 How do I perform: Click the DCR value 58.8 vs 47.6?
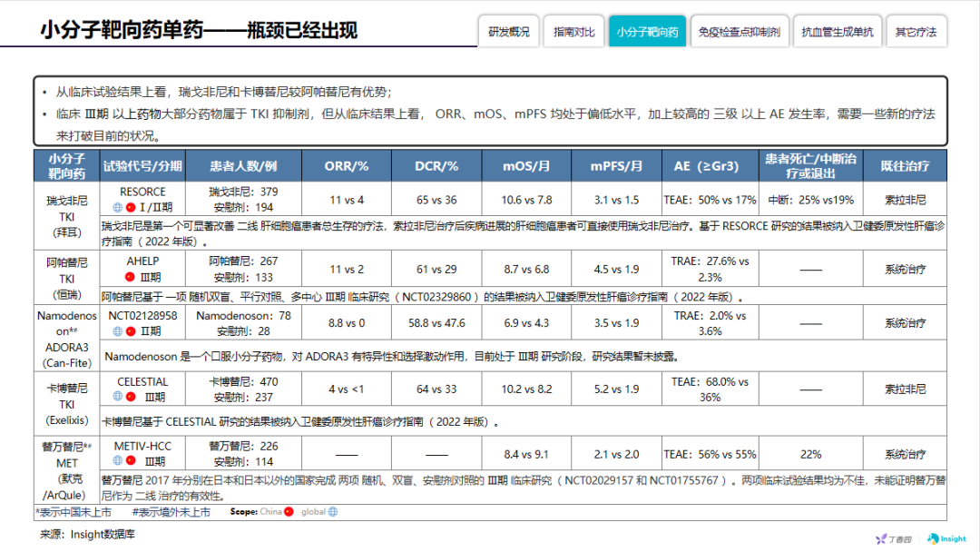coord(436,323)
